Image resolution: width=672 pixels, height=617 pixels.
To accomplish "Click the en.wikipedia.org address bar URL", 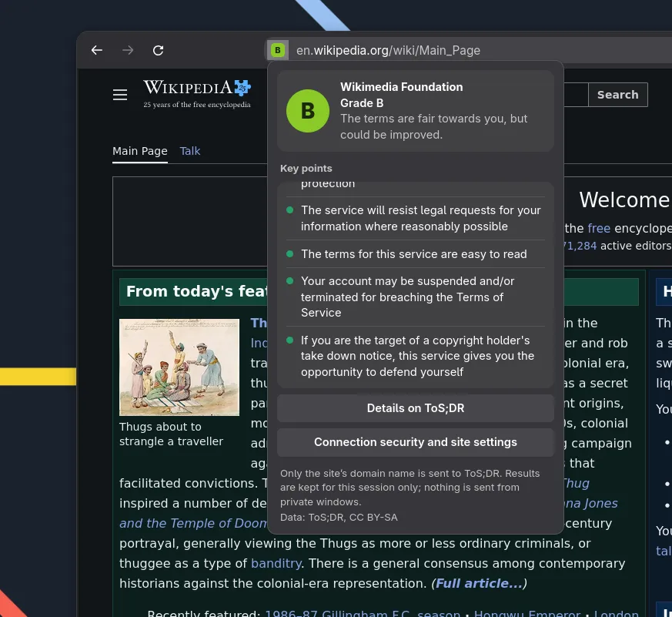I will point(388,51).
